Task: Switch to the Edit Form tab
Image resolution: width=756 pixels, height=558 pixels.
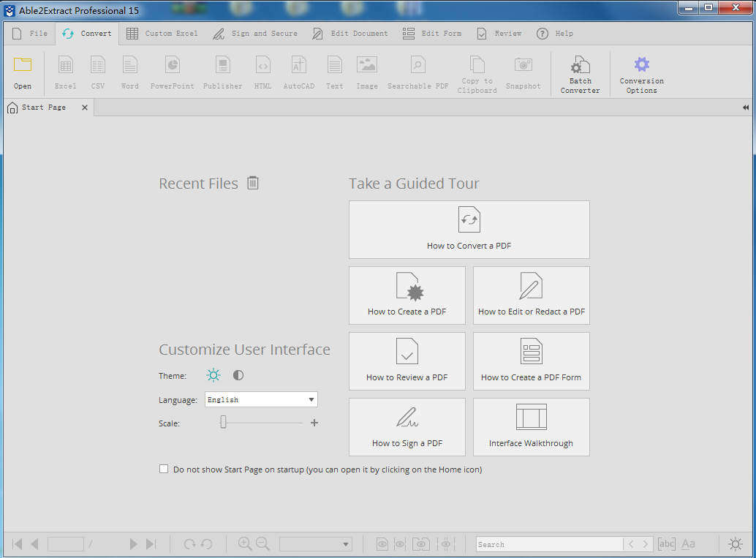Action: 432,34
